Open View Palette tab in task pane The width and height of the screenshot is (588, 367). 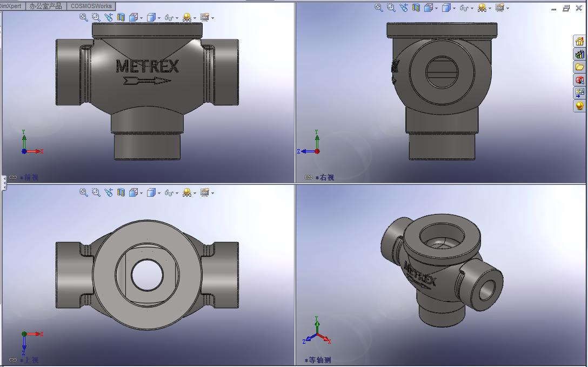579,92
